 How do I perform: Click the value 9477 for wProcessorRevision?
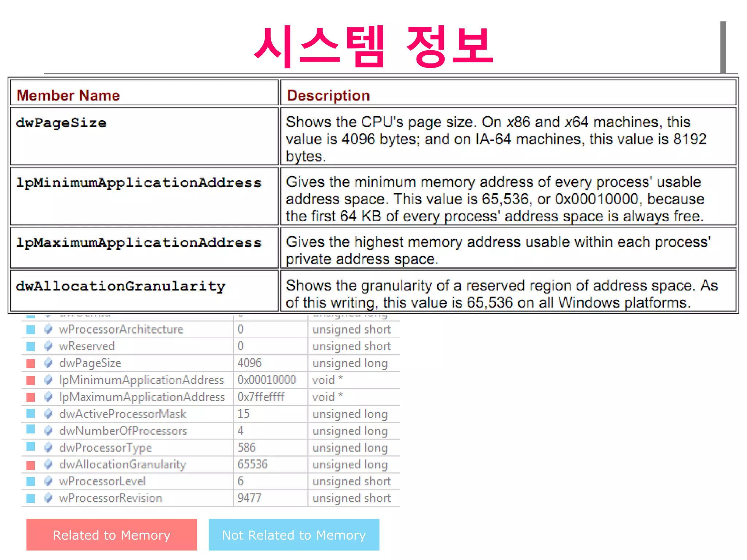(249, 498)
